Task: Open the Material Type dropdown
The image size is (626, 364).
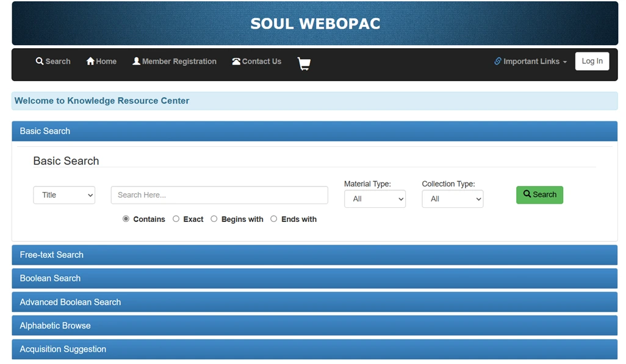Action: coord(375,199)
